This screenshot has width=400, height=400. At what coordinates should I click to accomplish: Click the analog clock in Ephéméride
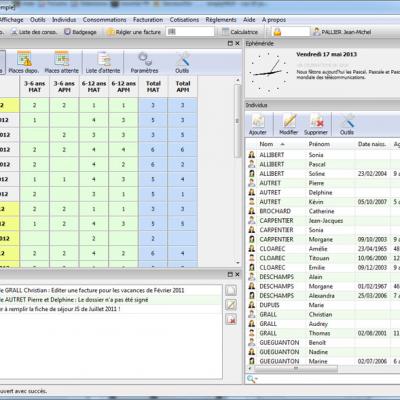pyautogui.click(x=269, y=71)
